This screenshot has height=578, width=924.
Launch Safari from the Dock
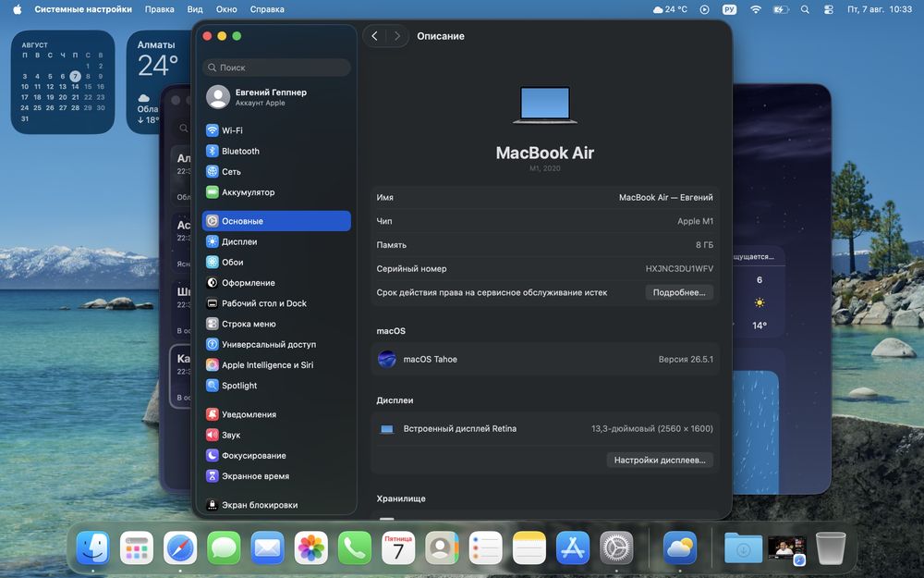coord(180,547)
